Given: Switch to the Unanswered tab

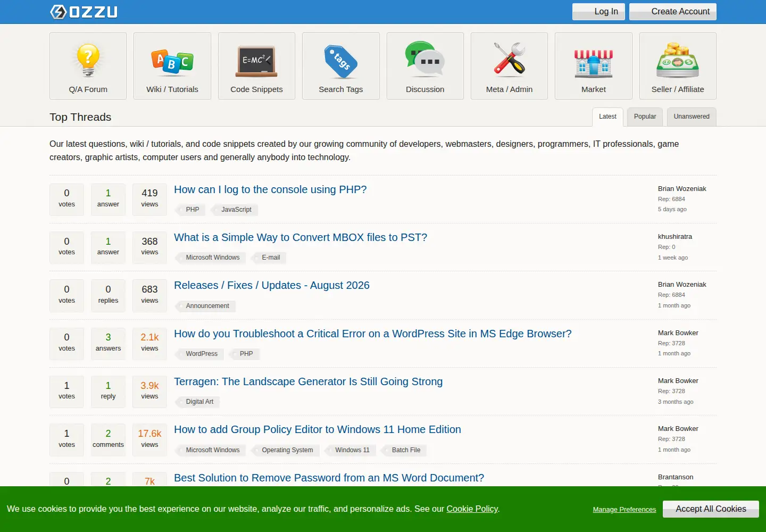Looking at the screenshot, I should click(x=692, y=117).
